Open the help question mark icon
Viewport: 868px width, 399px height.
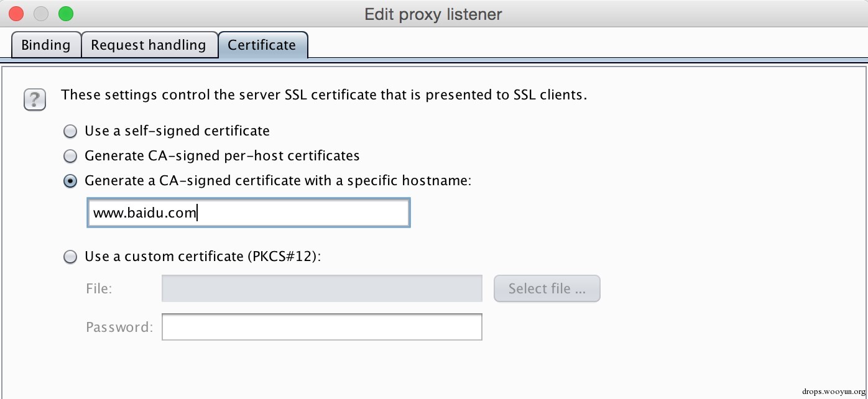tap(35, 99)
